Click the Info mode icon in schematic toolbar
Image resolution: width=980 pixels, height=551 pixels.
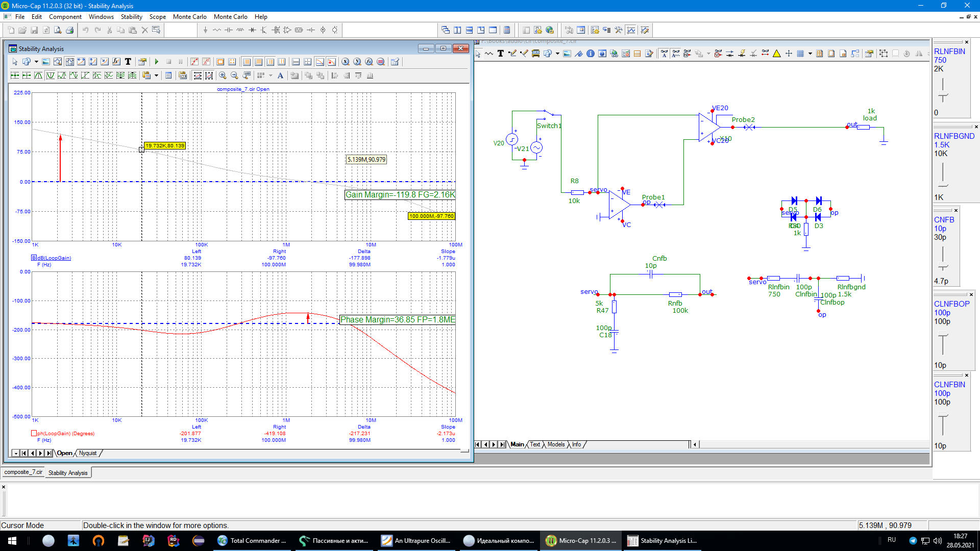point(590,54)
